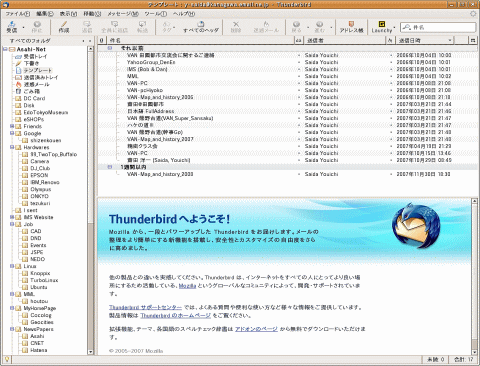480x366 pixels.
Task: Open the Thunderbird サポートセンター link
Action: click(x=145, y=307)
